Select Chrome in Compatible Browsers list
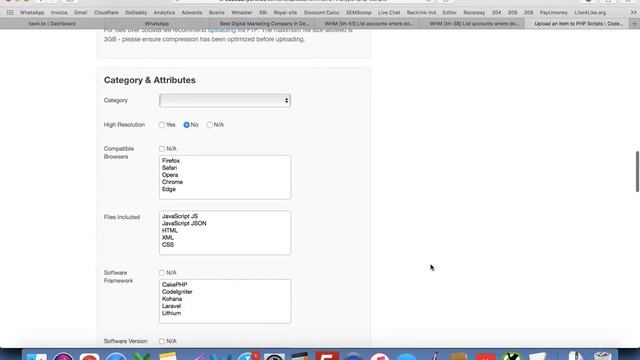 tap(172, 182)
